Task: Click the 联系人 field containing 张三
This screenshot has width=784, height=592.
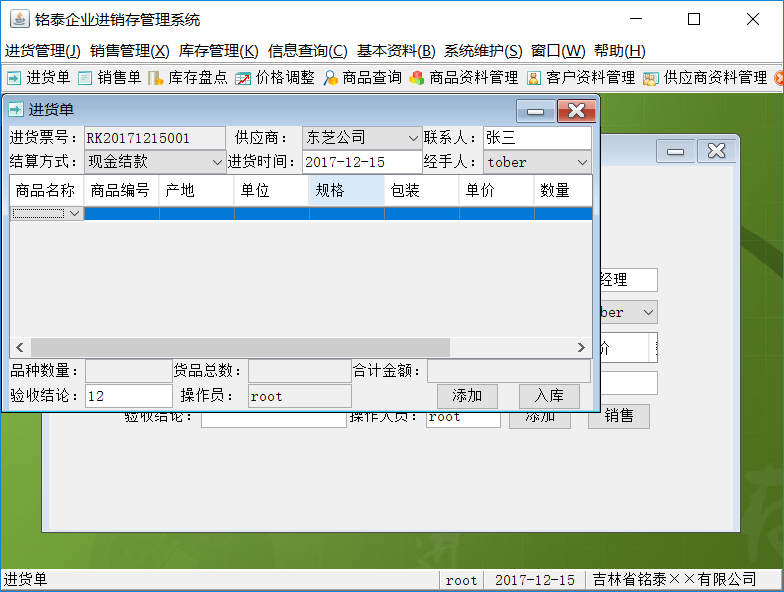Action: (x=537, y=138)
